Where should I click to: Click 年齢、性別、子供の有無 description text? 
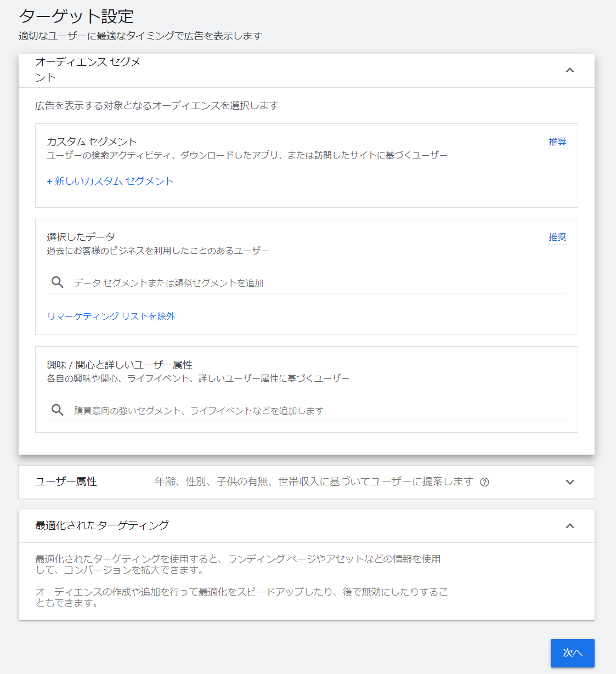point(314,482)
